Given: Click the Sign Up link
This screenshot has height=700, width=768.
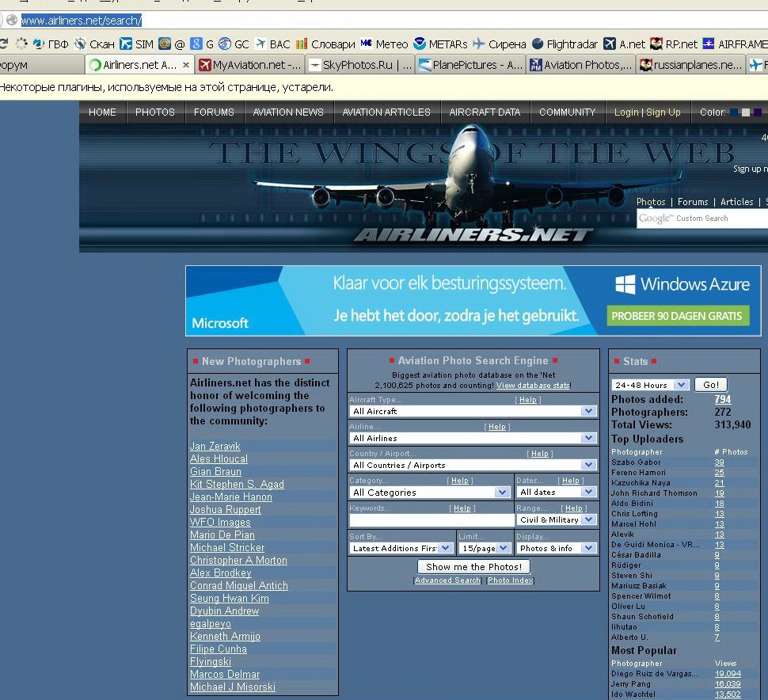Looking at the screenshot, I should (x=663, y=112).
